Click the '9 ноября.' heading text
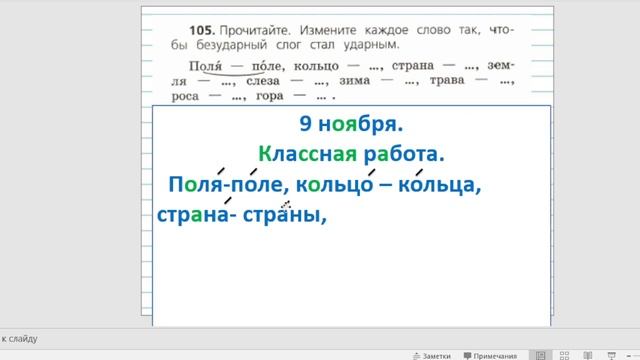The width and height of the screenshot is (640, 360). pyautogui.click(x=351, y=124)
